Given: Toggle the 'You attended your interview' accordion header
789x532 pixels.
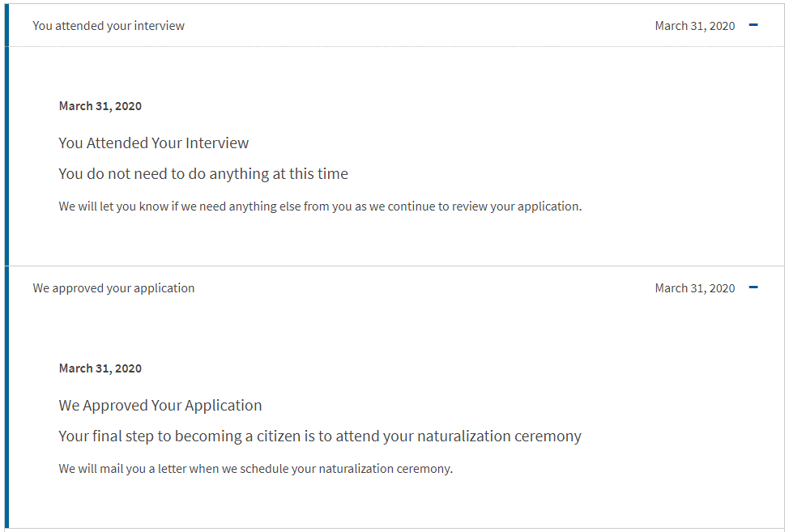Looking at the screenshot, I should 396,26.
